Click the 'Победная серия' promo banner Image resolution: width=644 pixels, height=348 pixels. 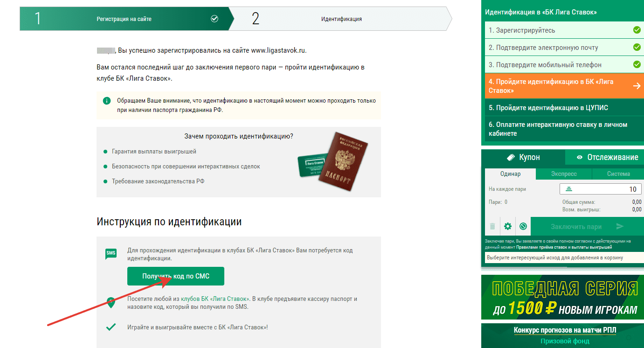[562, 297]
